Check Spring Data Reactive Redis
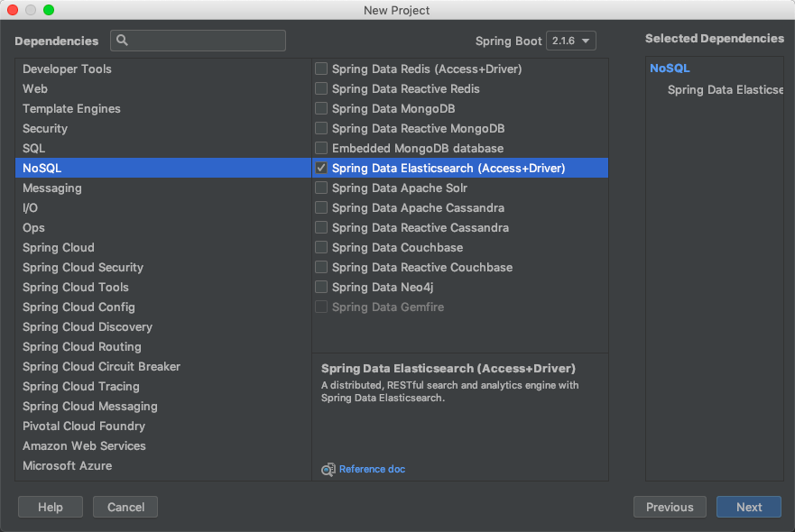Screen dimensions: 795x532 click(x=321, y=88)
